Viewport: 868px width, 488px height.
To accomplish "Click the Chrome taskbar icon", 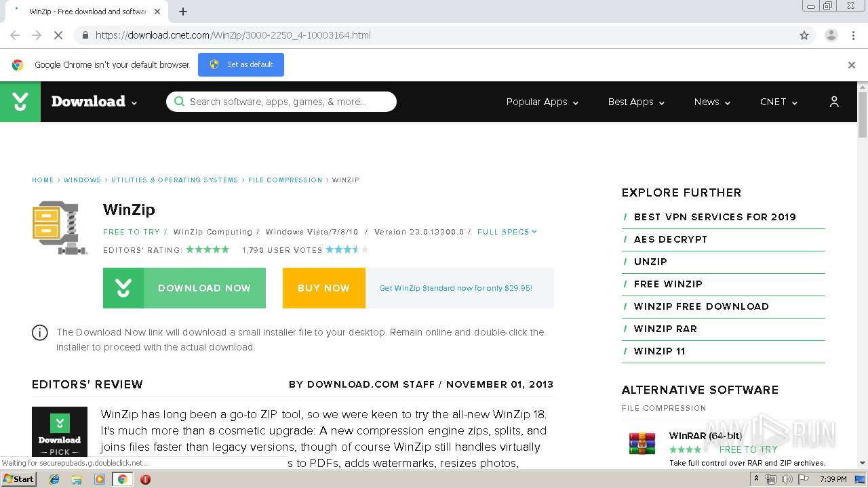I will 122,479.
